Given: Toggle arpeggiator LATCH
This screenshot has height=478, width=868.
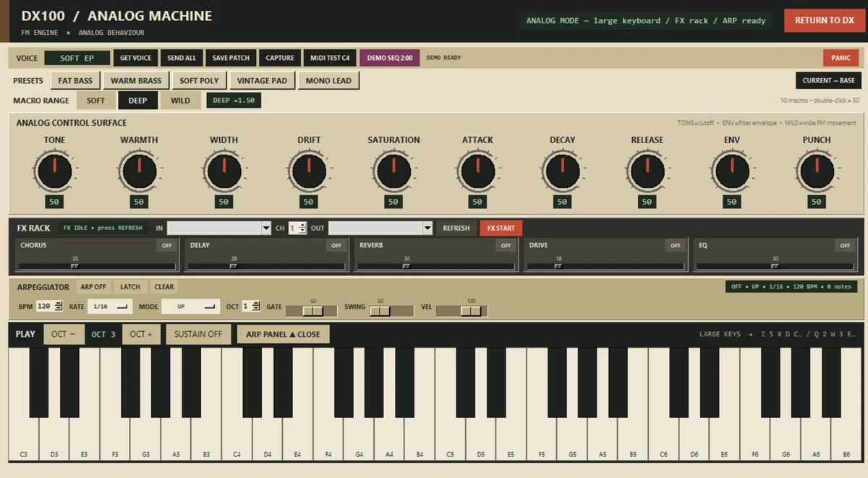Looking at the screenshot, I should (130, 287).
